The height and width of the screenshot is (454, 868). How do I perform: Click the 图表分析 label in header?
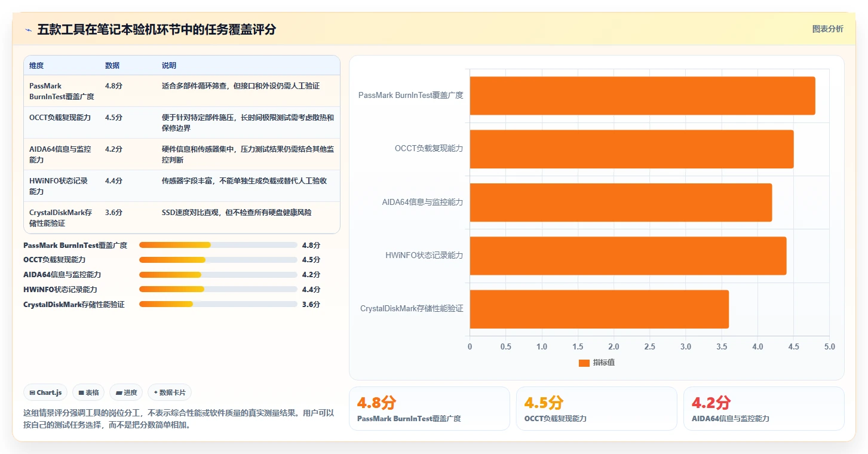(x=827, y=29)
